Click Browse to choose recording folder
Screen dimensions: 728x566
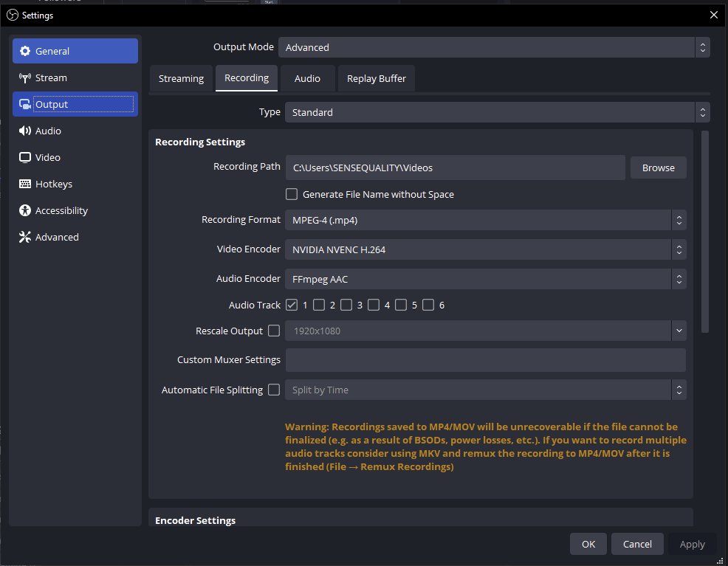[x=659, y=168]
